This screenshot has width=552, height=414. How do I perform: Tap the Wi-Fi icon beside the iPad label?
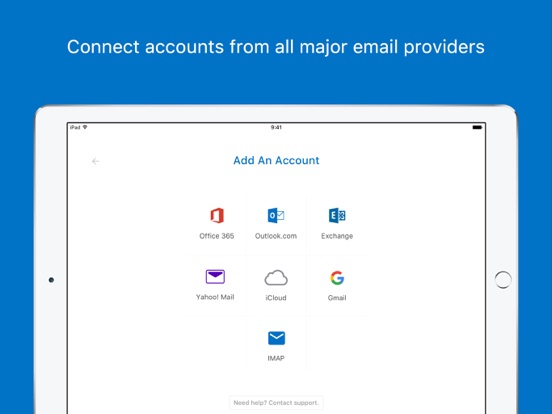(x=85, y=127)
